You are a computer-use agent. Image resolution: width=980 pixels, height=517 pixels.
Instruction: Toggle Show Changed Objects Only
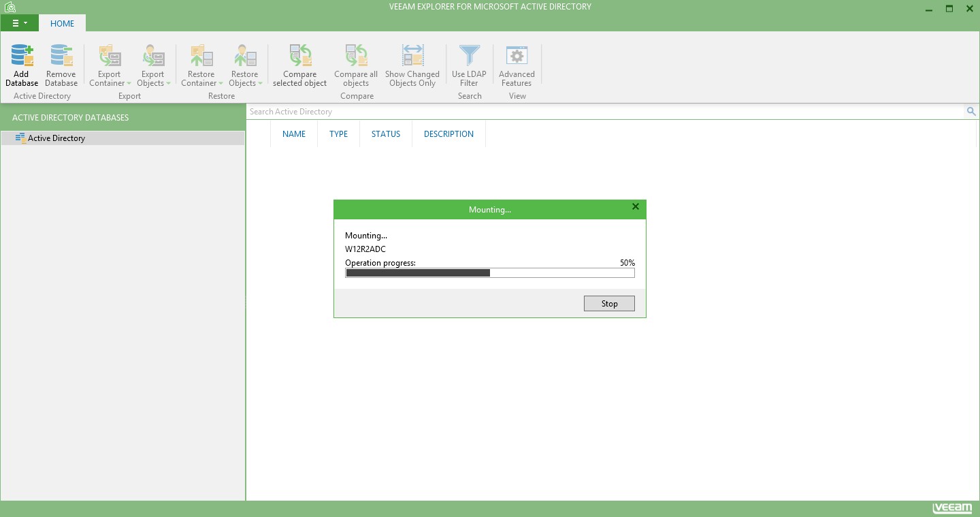click(412, 66)
